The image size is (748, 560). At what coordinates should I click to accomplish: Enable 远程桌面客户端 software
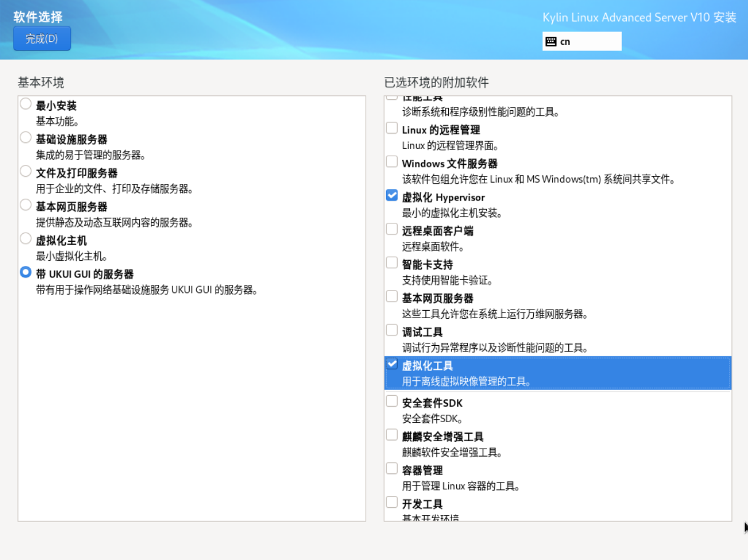click(x=392, y=229)
